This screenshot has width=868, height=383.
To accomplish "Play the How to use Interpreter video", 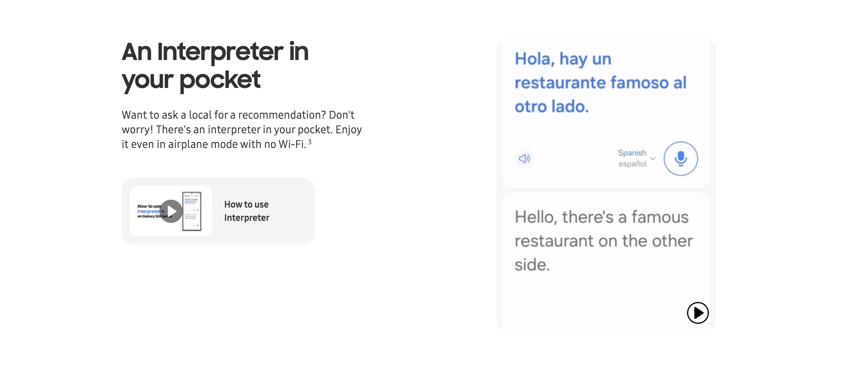I will 171,211.
